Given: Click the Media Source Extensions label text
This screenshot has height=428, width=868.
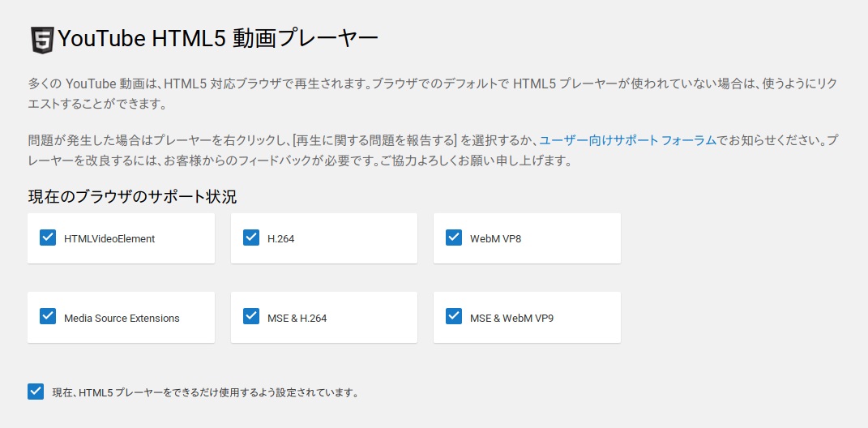Looking at the screenshot, I should (122, 319).
